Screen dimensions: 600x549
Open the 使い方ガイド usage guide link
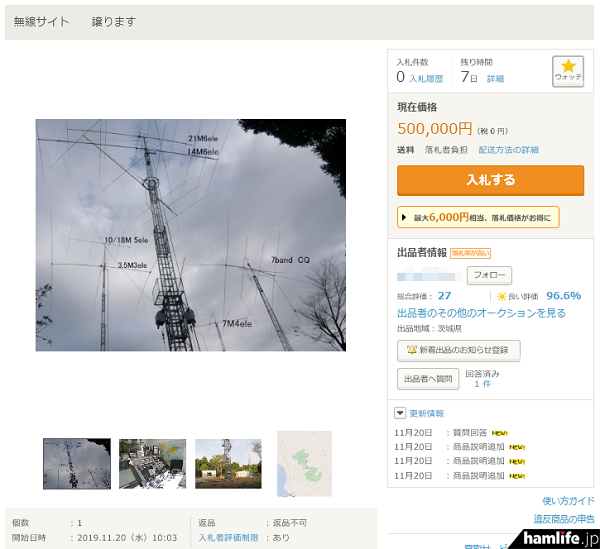[x=568, y=501]
